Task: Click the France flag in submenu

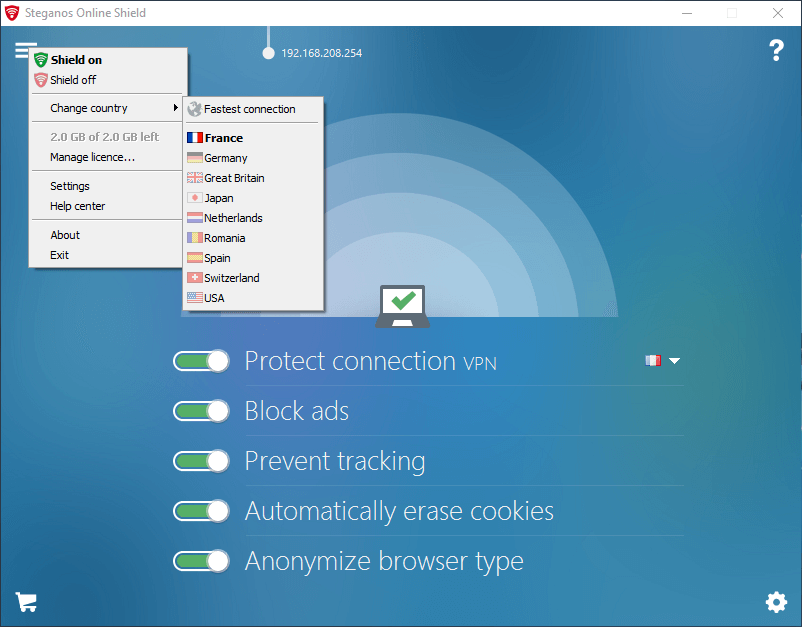Action: tap(195, 138)
